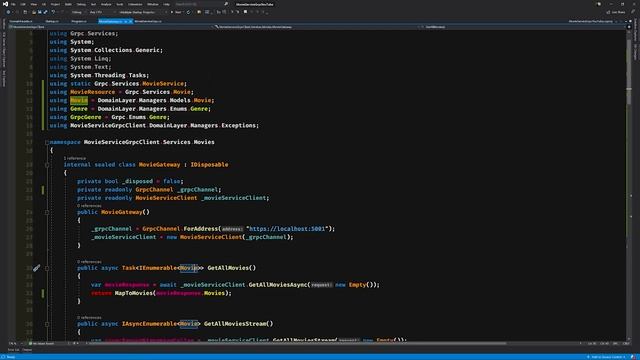Click the Visual Studio search box

click(x=201, y=4)
